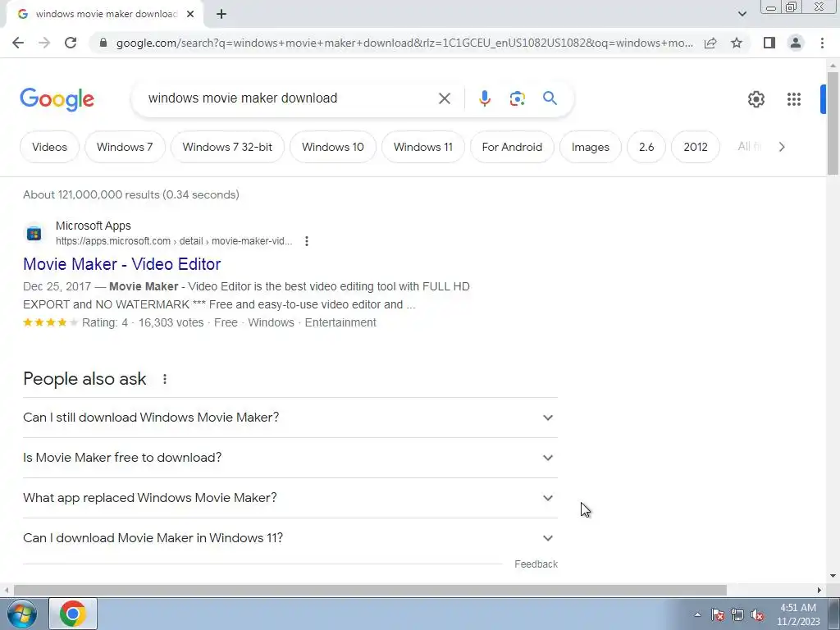Open the Action Center flag icon
840x630 pixels.
coord(717,614)
